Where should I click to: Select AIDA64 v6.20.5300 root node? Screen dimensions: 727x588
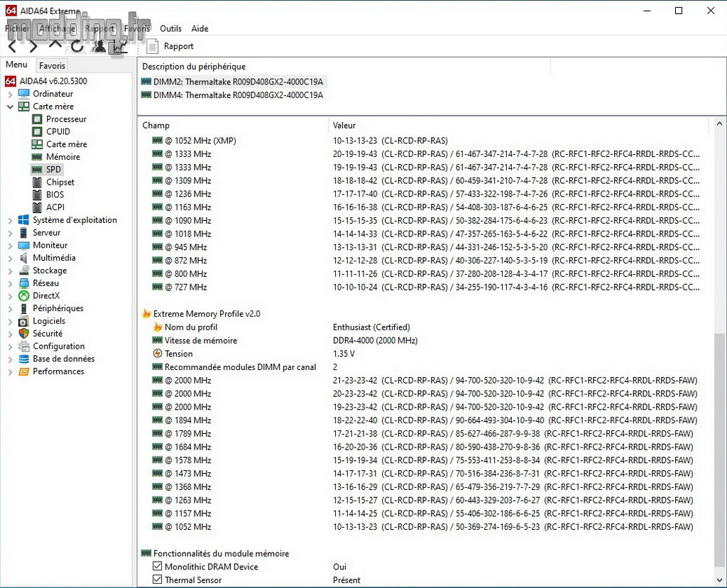53,81
